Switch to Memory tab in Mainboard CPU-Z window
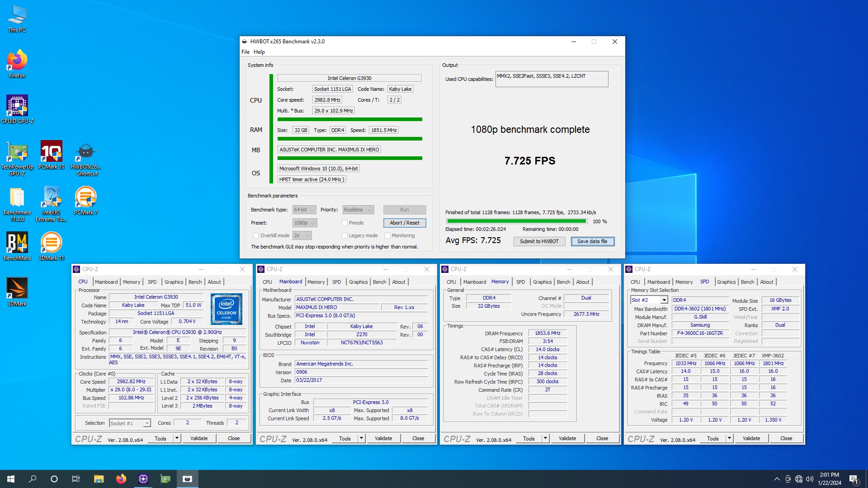 pyautogui.click(x=316, y=282)
